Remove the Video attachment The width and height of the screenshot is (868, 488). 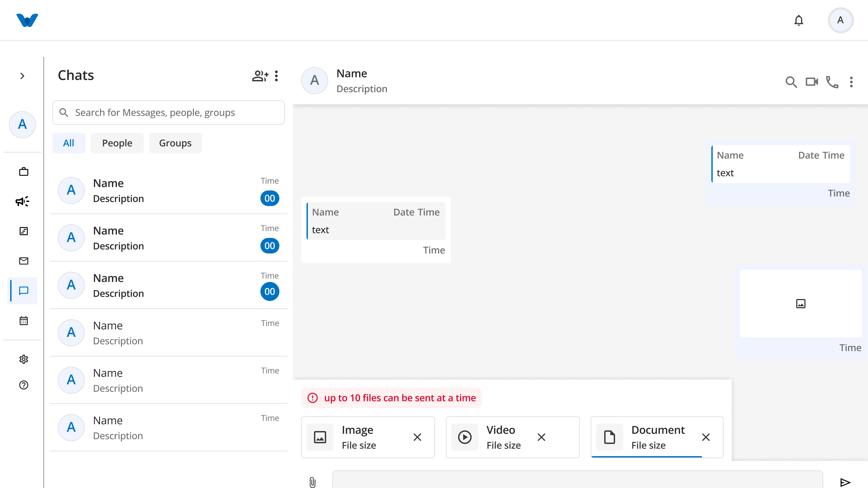pos(541,437)
